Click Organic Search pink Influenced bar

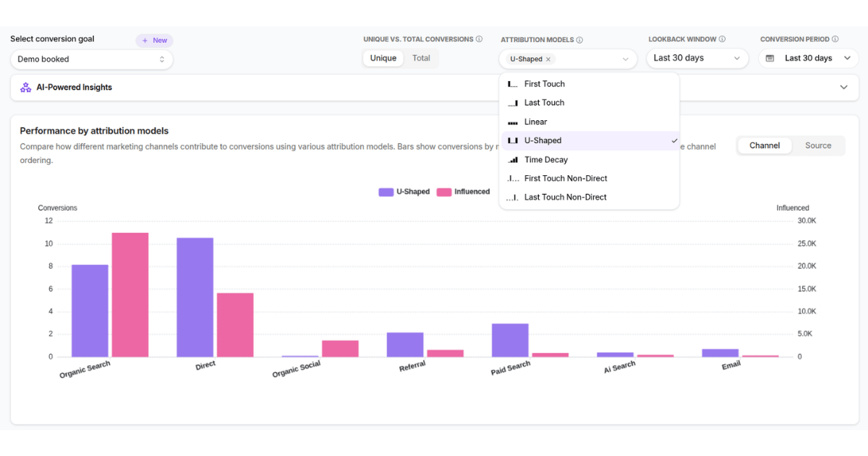tap(130, 295)
